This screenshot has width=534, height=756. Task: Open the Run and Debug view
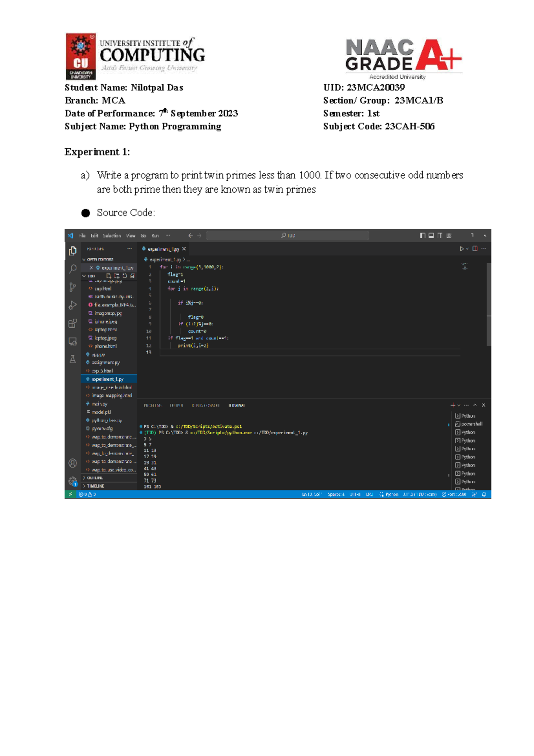point(73,305)
